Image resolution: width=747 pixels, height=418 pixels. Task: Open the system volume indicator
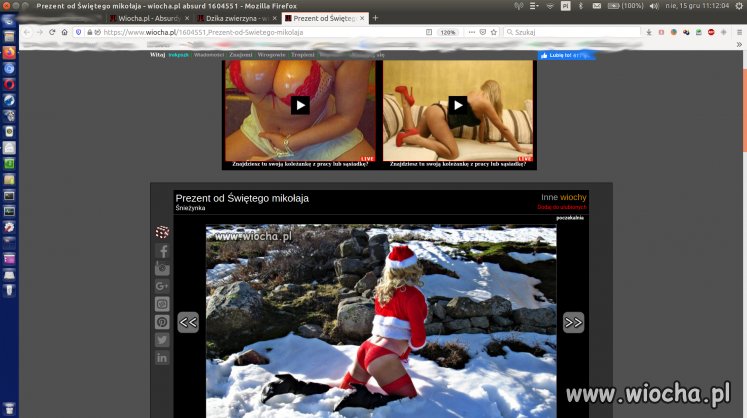click(x=654, y=6)
